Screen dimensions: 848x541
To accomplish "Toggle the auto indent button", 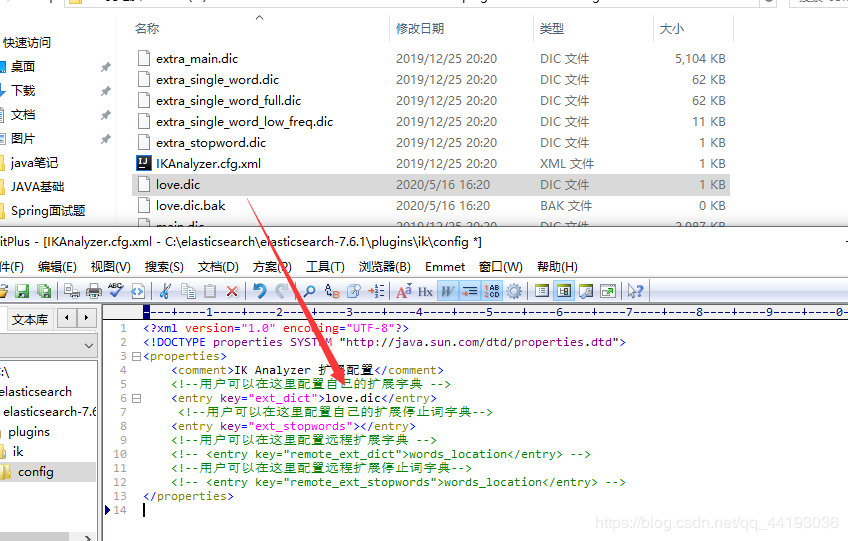I will coord(469,291).
